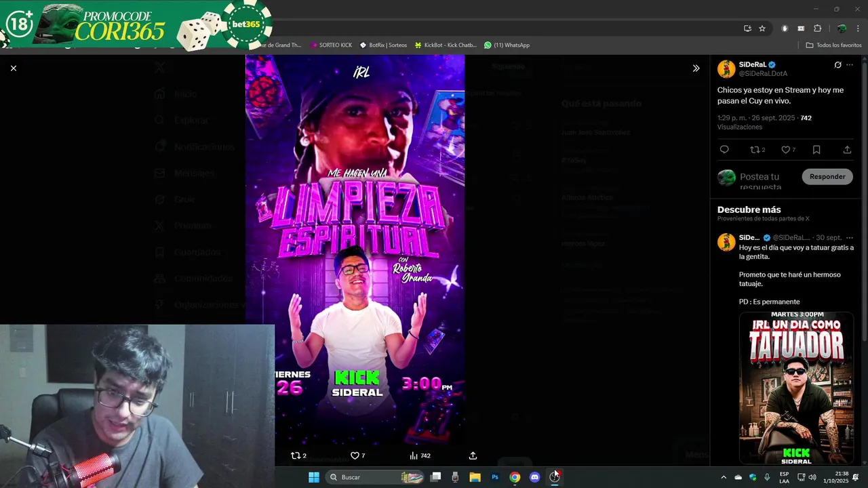Click the reply bubble icon under tweet
This screenshot has height=488, width=868.
click(724, 150)
